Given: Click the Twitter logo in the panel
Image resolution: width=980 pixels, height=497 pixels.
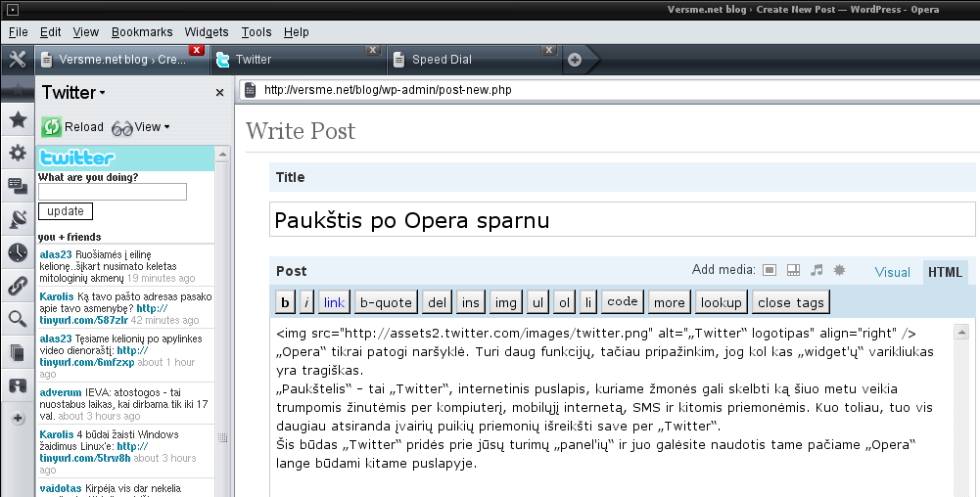Looking at the screenshot, I should tap(77, 158).
